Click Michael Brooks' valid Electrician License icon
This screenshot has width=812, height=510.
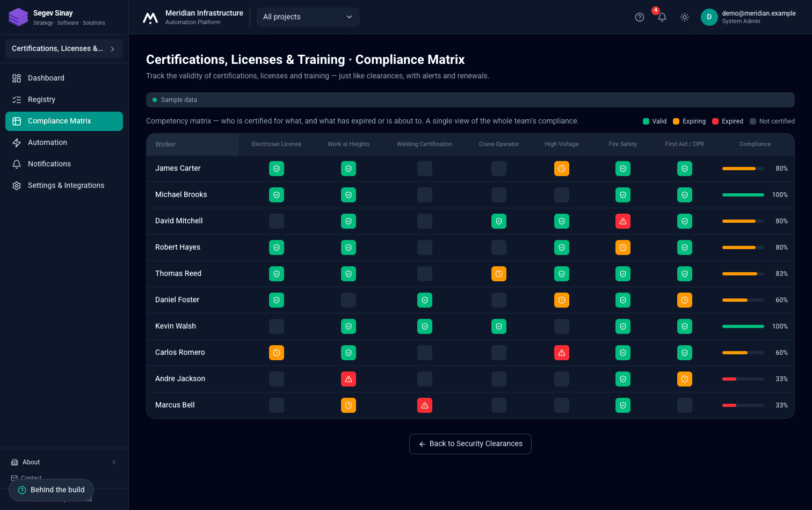pyautogui.click(x=277, y=195)
